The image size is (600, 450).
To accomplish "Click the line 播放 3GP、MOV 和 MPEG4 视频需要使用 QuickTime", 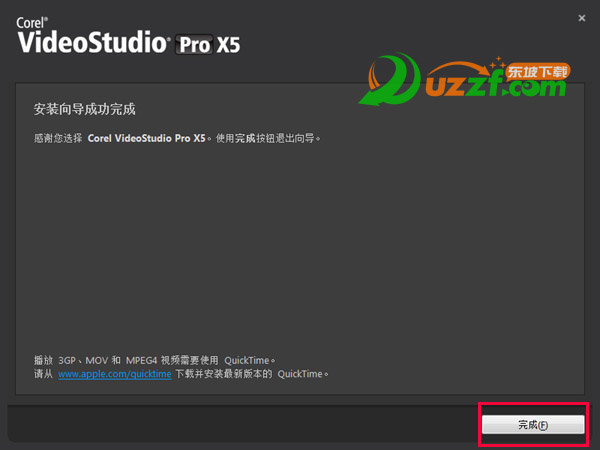I will coord(154,360).
